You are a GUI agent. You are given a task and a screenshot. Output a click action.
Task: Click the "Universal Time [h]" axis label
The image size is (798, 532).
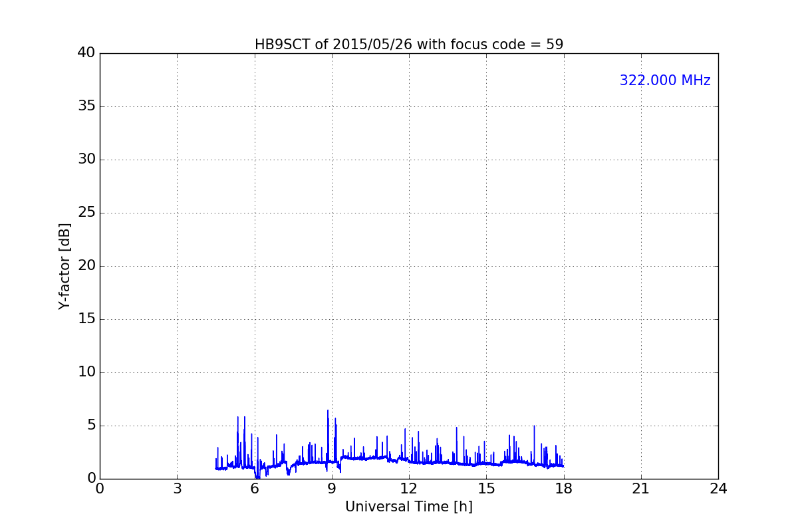409,507
